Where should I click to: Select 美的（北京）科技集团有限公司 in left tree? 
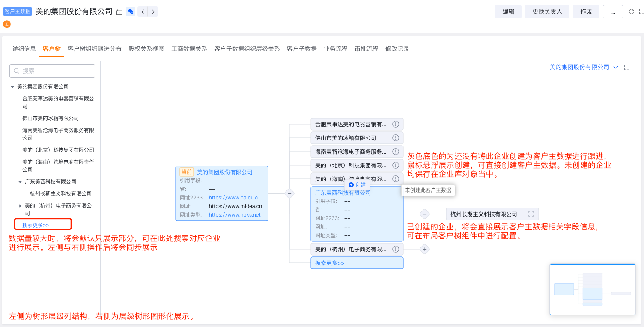coord(58,150)
